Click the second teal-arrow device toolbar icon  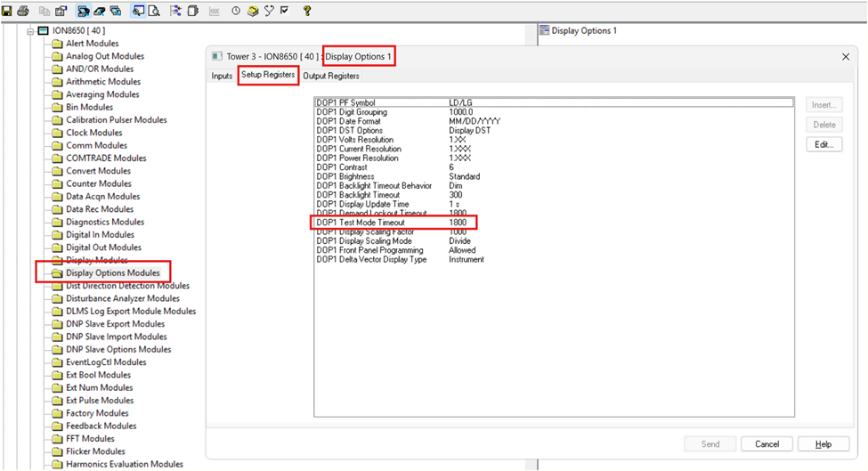(x=99, y=11)
